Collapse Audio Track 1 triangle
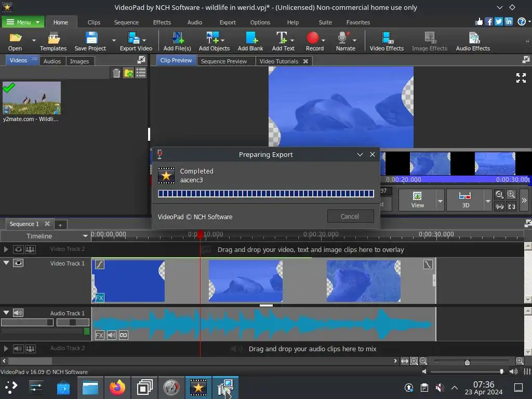Viewport: 532px width, 399px height. coord(6,312)
